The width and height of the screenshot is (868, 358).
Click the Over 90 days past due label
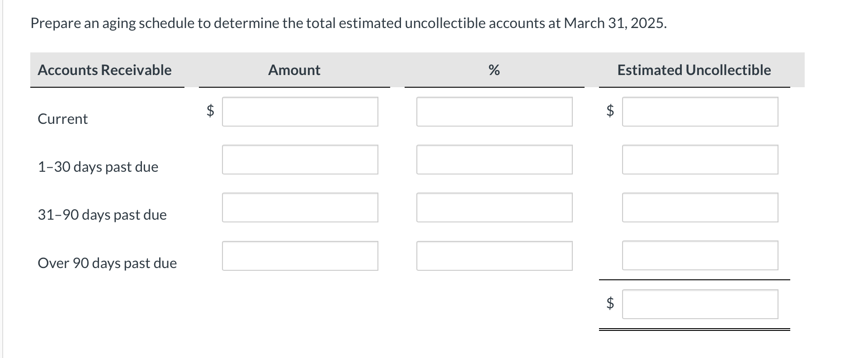(107, 263)
